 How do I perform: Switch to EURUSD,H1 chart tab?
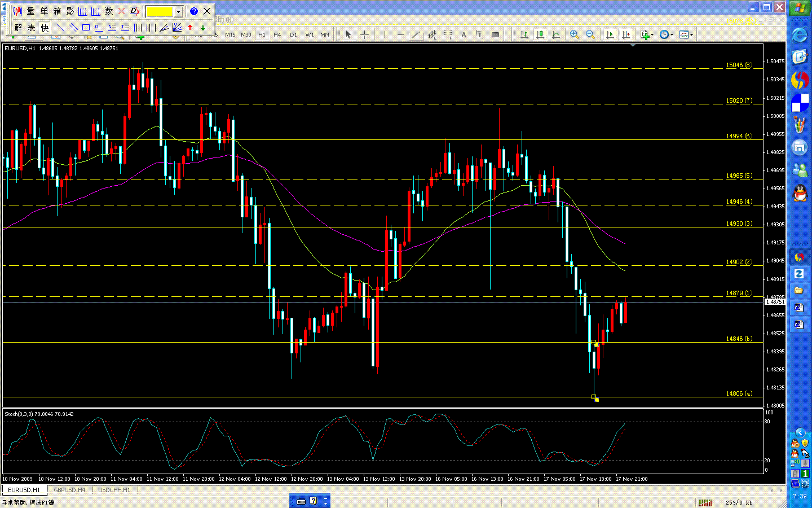[24, 490]
